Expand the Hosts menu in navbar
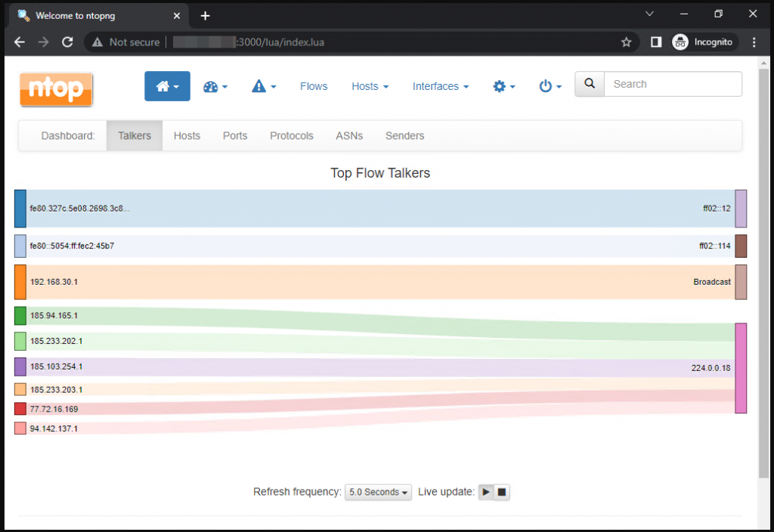 pyautogui.click(x=370, y=86)
